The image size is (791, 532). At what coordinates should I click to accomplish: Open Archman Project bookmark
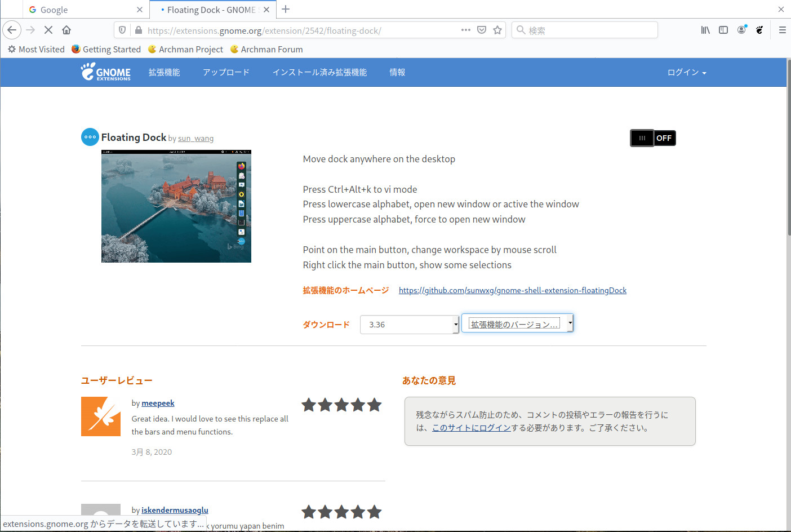[185, 50]
